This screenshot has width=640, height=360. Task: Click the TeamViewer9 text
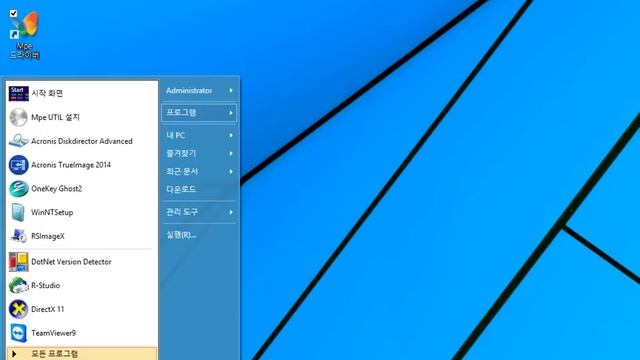pos(53,333)
